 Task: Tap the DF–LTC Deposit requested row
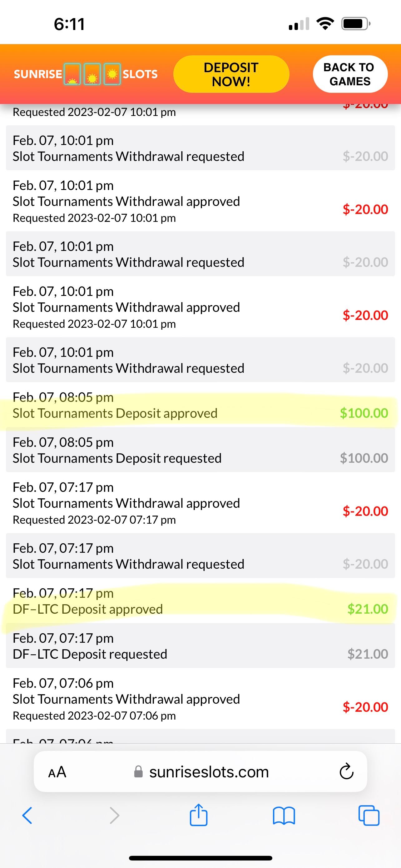coord(200,646)
